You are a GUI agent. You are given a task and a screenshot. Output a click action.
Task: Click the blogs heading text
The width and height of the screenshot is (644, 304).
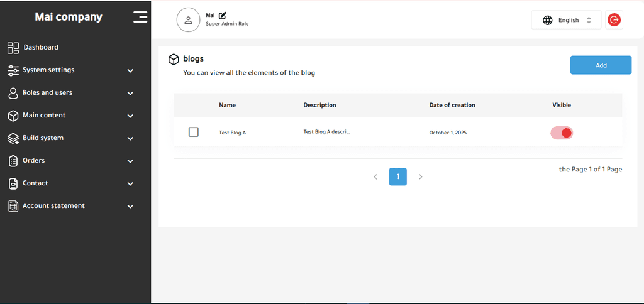194,58
